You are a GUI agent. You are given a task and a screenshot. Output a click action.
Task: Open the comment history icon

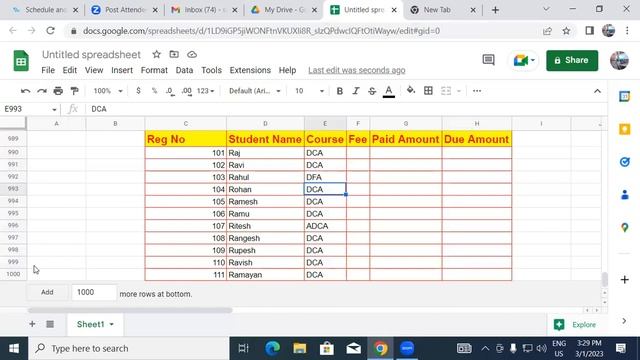488,60
